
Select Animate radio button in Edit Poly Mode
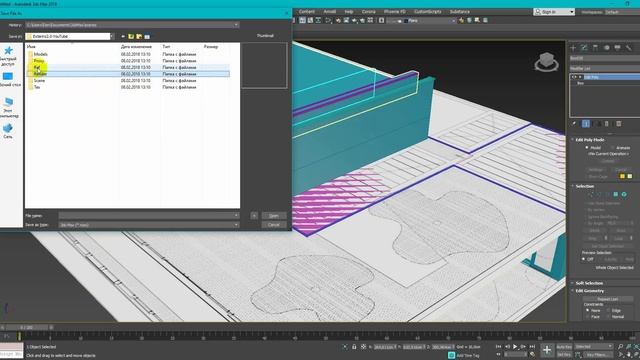pyautogui.click(x=612, y=148)
